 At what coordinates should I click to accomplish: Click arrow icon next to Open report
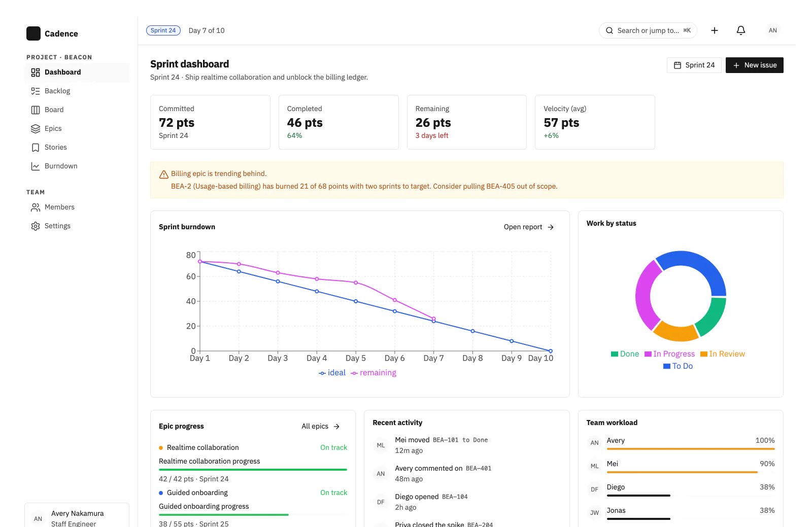click(551, 227)
